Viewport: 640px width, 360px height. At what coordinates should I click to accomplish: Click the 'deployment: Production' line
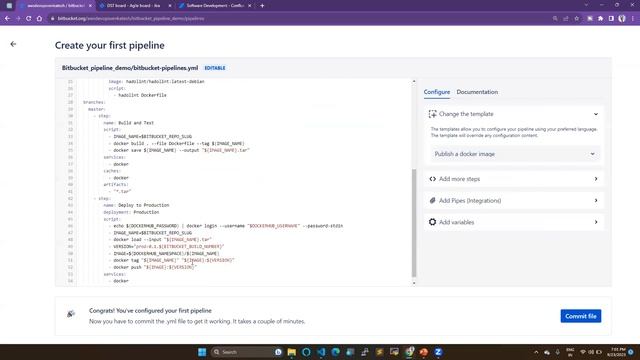131,212
